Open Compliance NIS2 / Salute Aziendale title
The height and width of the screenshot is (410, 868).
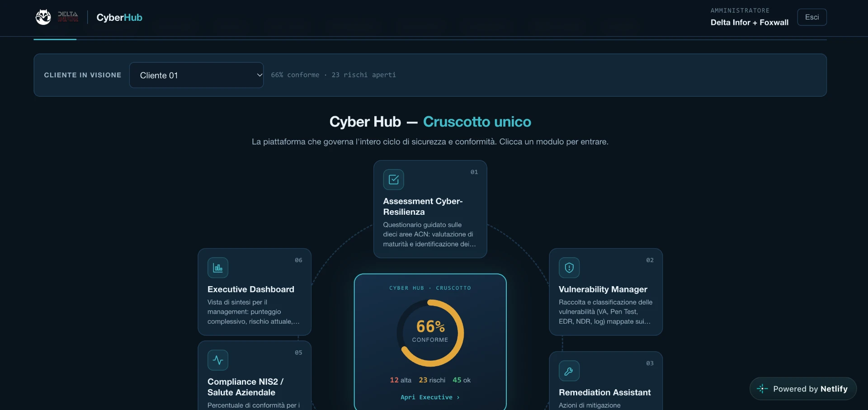pyautogui.click(x=245, y=387)
